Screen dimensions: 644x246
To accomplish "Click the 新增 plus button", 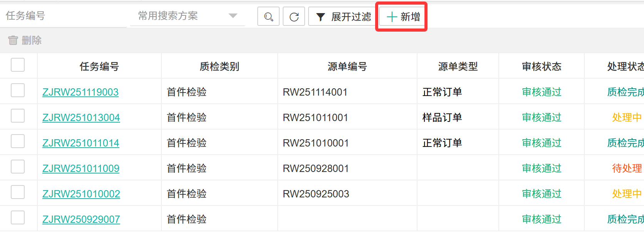I will [x=403, y=17].
